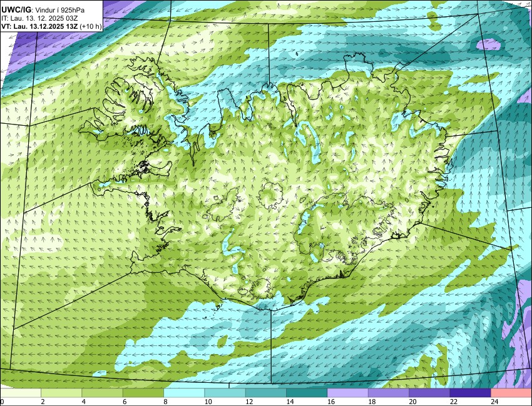
Task: Click the legend scale label '14'
Action: [290, 402]
